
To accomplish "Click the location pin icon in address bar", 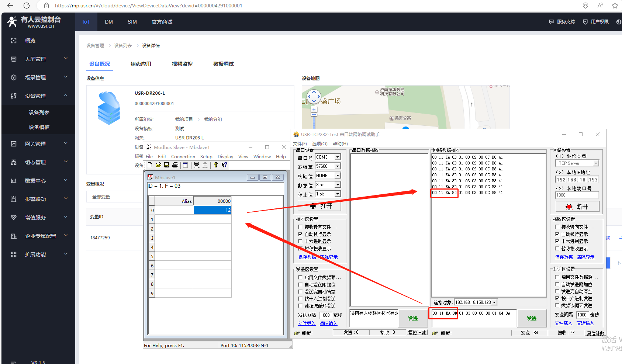I will coord(585,6).
